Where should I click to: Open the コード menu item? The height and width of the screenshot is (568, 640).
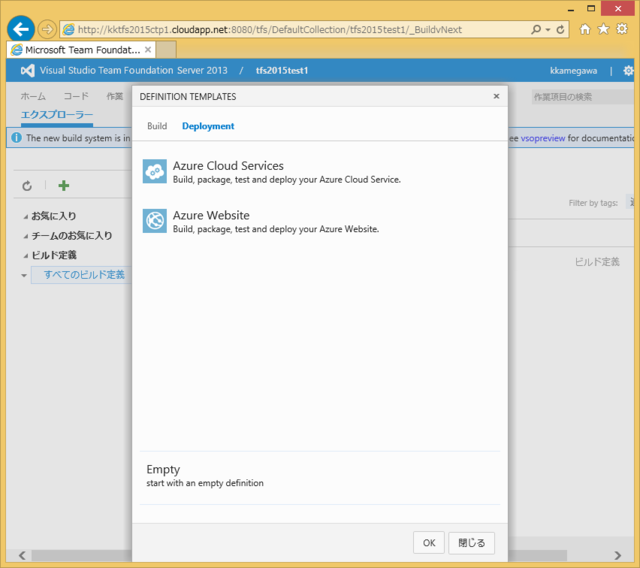(x=76, y=96)
